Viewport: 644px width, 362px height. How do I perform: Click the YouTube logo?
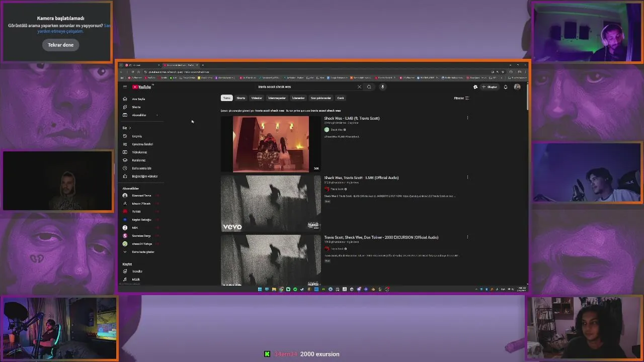(x=141, y=87)
